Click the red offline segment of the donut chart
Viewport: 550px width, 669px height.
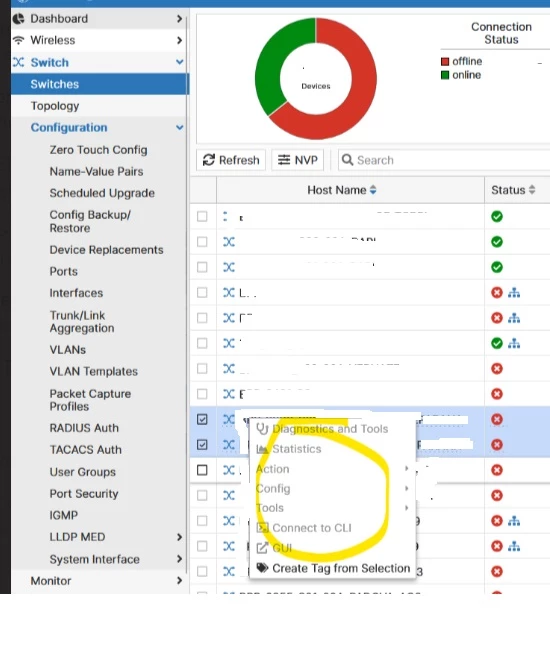358,102
